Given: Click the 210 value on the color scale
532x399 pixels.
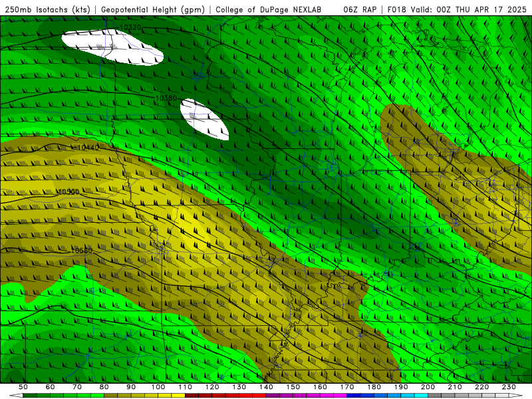Looking at the screenshot, I should coord(455,387).
